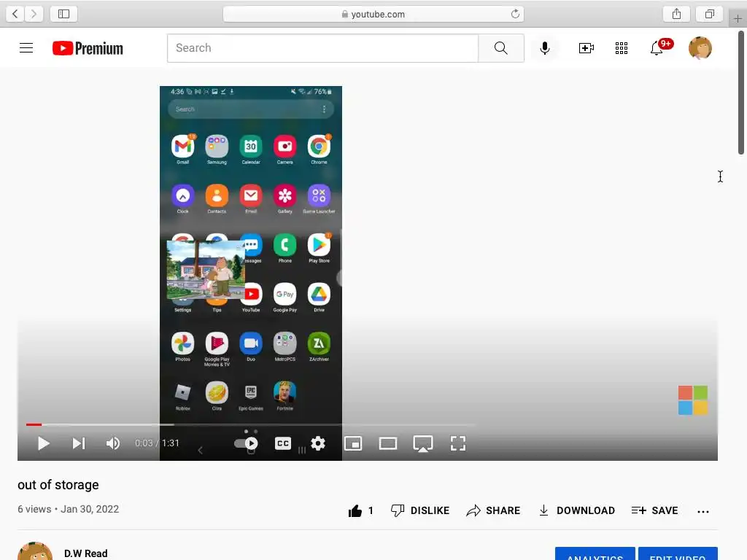Viewport: 747px width, 560px height.
Task: Go to YouTube Premium home logo
Action: pyautogui.click(x=88, y=48)
